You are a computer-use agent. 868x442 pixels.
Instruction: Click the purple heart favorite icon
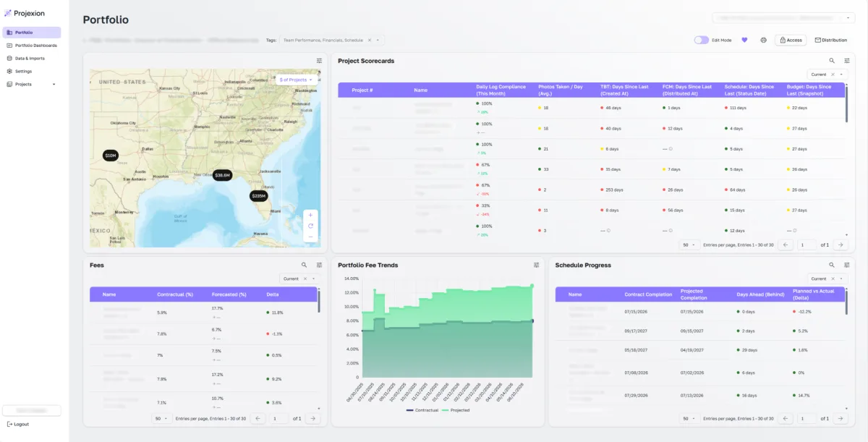tap(744, 41)
